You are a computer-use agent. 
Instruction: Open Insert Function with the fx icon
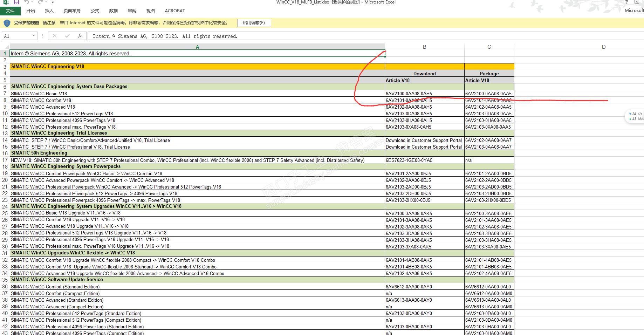(80, 36)
